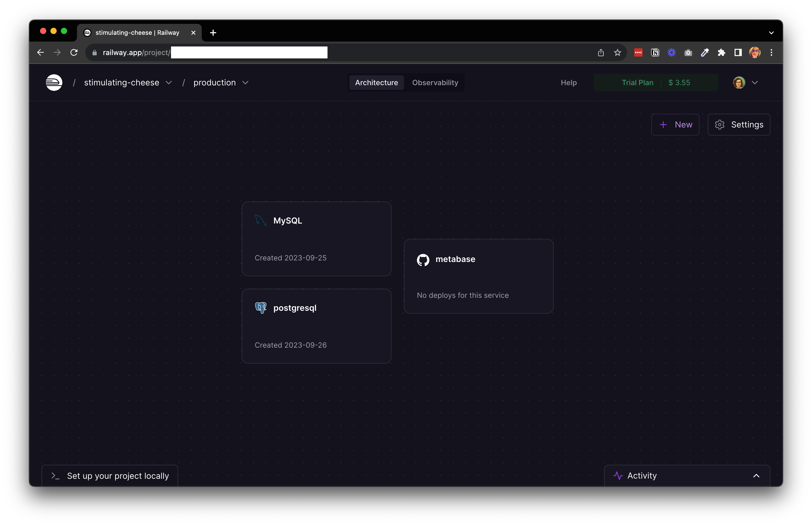The image size is (812, 525).
Task: Click the Notion extension icon
Action: click(x=655, y=52)
